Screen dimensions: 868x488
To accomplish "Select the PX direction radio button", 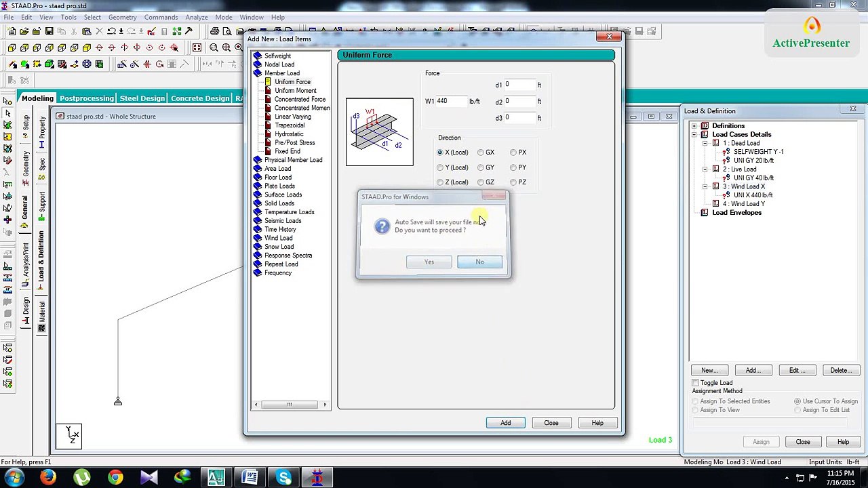I will click(x=513, y=152).
